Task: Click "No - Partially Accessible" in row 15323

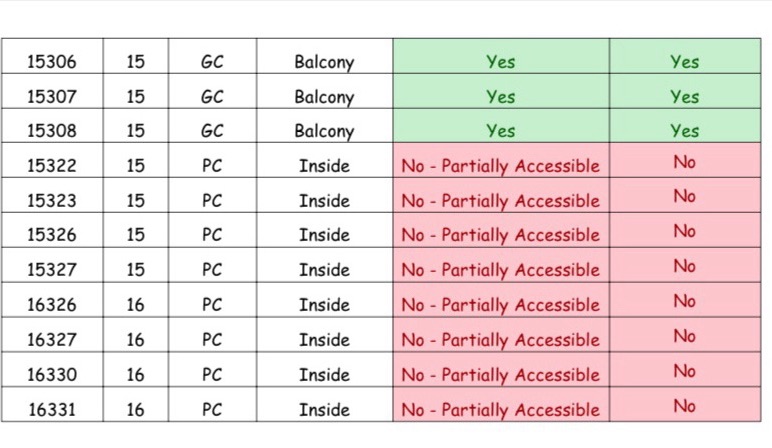Action: pos(500,201)
